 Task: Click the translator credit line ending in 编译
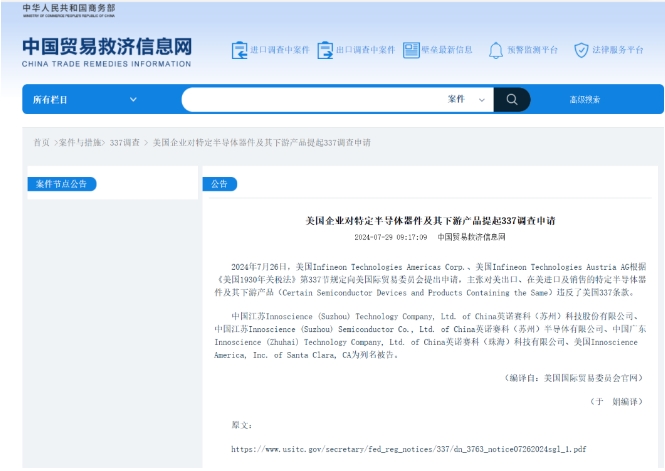pyautogui.click(x=617, y=401)
